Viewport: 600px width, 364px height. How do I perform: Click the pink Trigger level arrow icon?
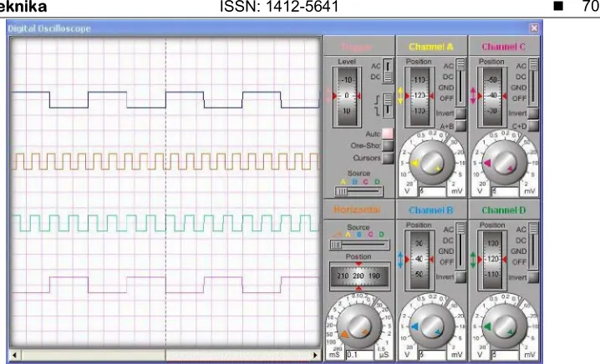pyautogui.click(x=328, y=95)
